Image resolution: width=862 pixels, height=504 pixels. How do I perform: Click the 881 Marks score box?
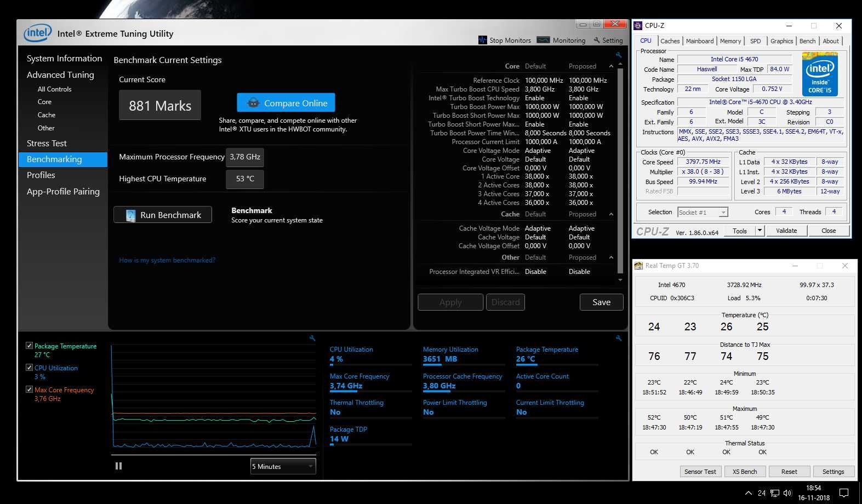click(160, 105)
